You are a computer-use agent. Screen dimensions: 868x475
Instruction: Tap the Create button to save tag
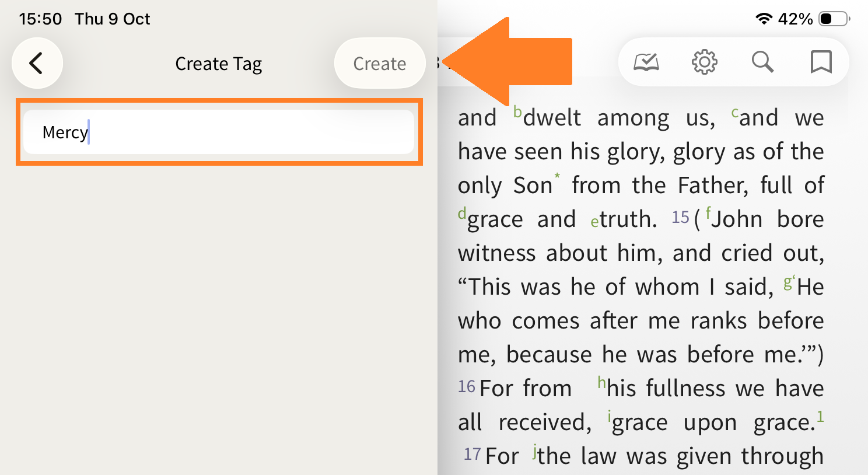[x=379, y=63]
